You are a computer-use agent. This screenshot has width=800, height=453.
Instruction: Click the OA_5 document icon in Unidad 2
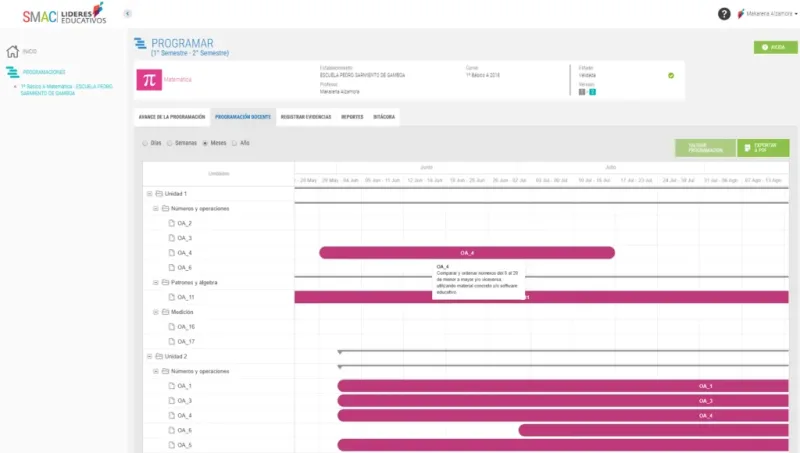click(172, 445)
